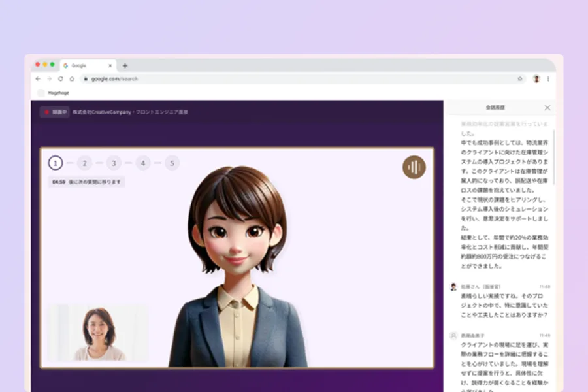Go back with the browser back arrow
588x392 pixels.
point(38,79)
